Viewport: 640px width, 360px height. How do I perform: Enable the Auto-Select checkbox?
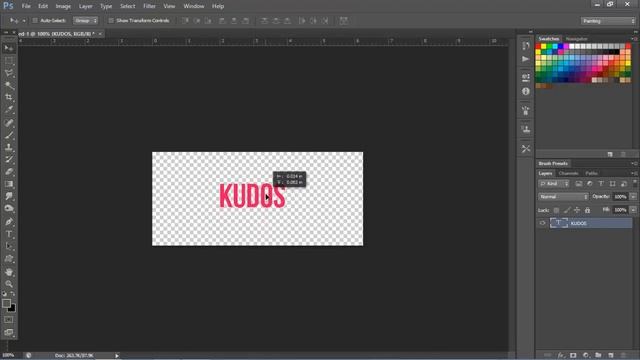click(x=35, y=20)
